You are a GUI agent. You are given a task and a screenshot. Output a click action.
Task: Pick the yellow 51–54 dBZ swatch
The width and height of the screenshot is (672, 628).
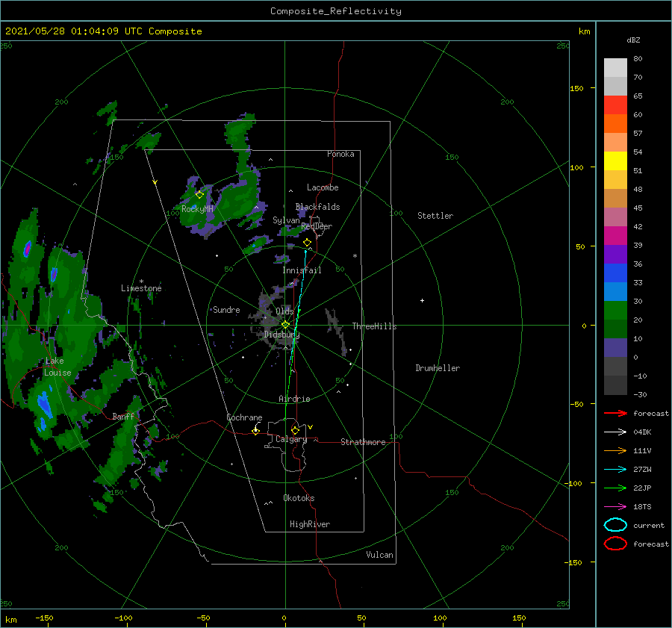[x=615, y=161]
